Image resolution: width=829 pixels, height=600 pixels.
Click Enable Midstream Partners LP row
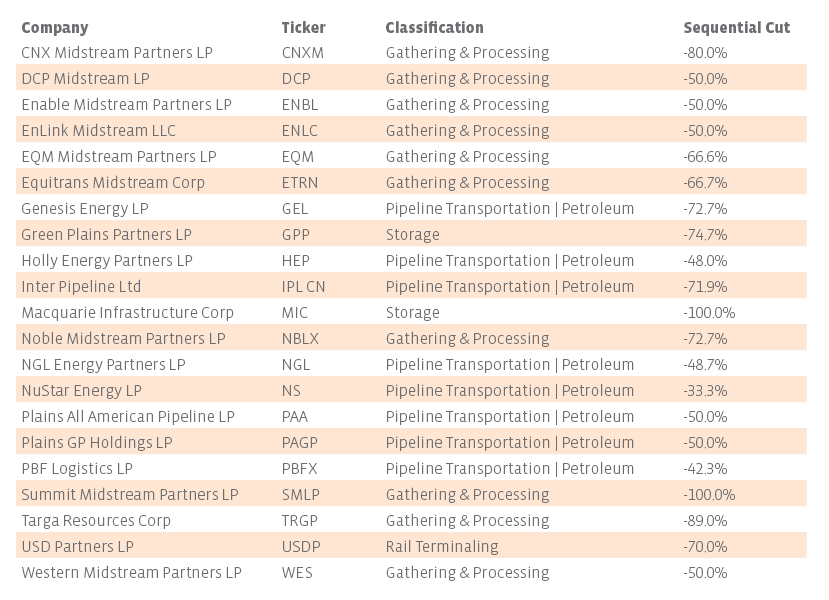pos(126,105)
